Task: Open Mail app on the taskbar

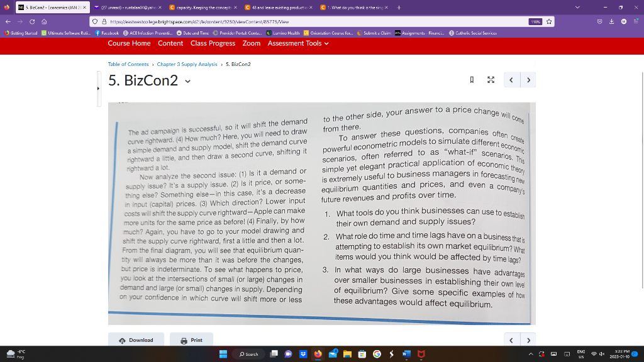Action: point(333,354)
